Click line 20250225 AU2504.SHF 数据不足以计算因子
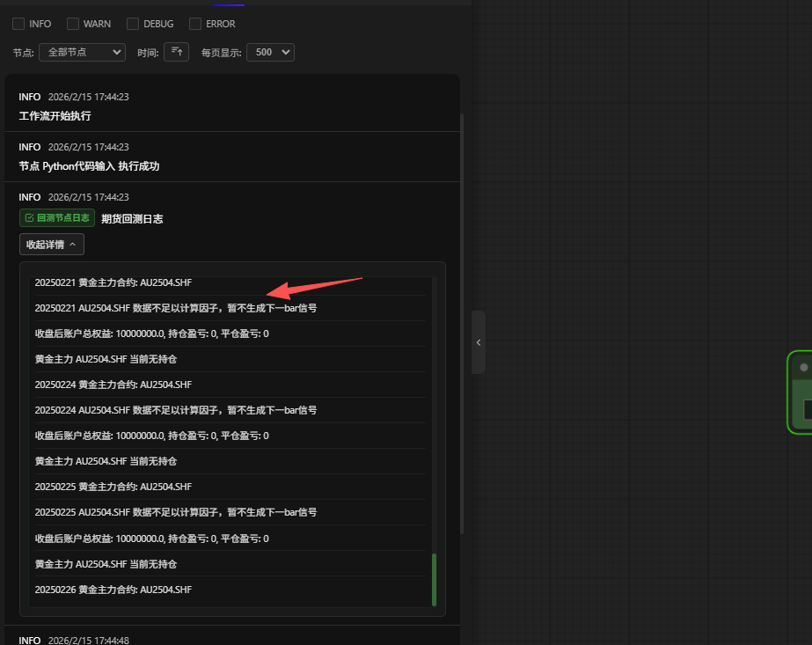This screenshot has width=812, height=645. coord(176,512)
